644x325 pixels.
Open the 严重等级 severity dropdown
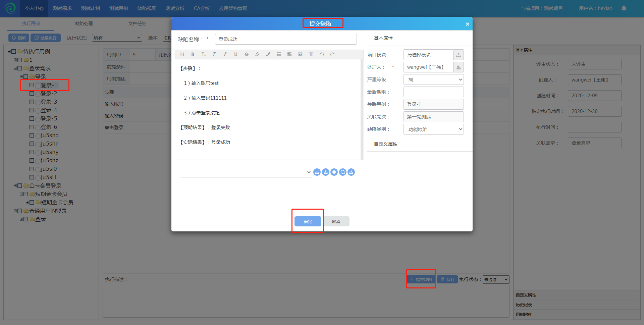click(433, 79)
